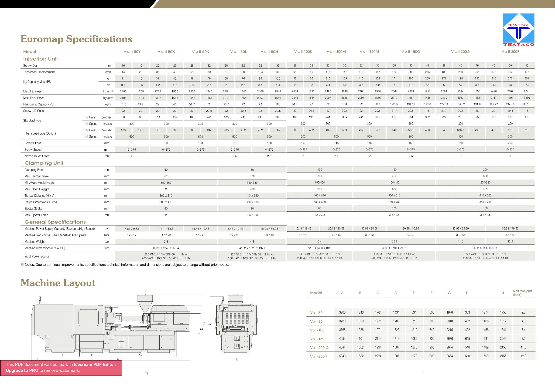Click the 'Clamping Force' row label
The height and width of the screenshot is (392, 555).
click(x=34, y=170)
